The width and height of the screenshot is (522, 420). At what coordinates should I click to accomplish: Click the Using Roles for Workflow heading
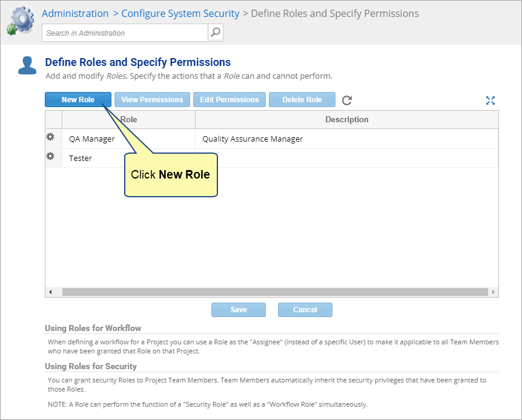click(93, 328)
